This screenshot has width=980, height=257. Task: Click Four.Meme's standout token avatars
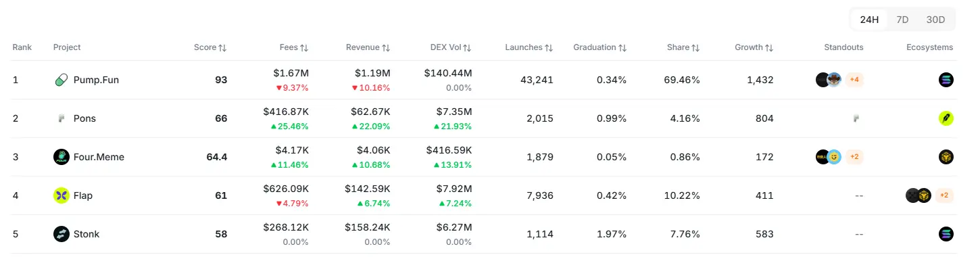click(829, 157)
